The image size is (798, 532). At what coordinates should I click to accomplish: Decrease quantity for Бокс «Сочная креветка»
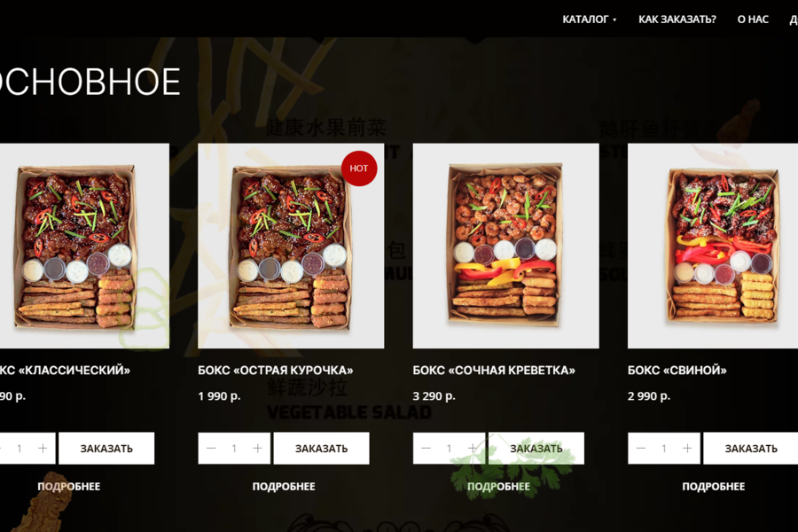pyautogui.click(x=426, y=448)
